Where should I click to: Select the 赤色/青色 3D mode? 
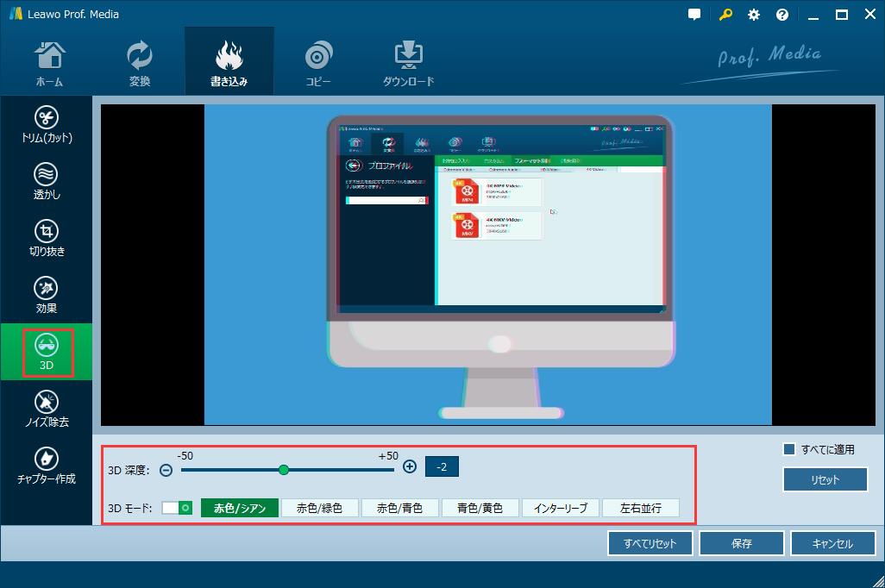point(400,508)
